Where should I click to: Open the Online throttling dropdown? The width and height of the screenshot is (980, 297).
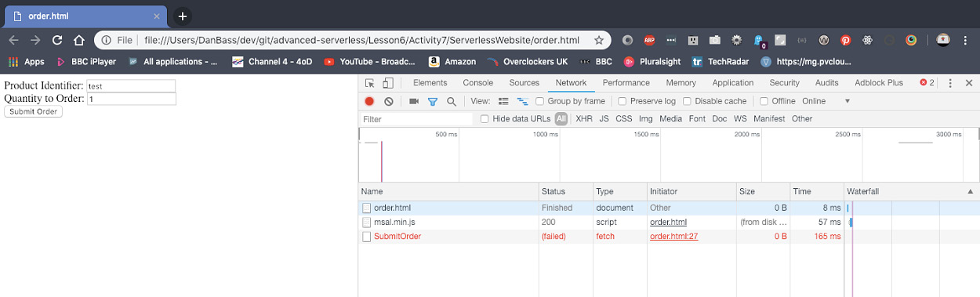826,101
